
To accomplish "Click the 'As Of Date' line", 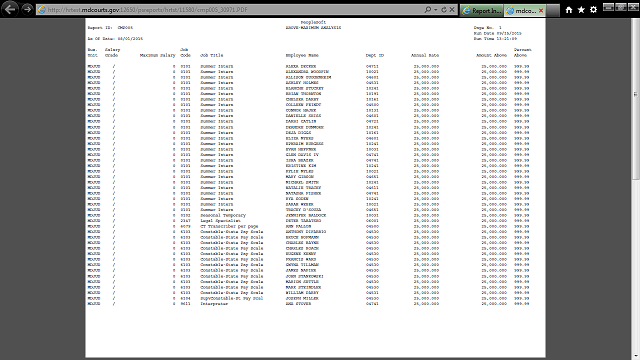I will [115, 39].
